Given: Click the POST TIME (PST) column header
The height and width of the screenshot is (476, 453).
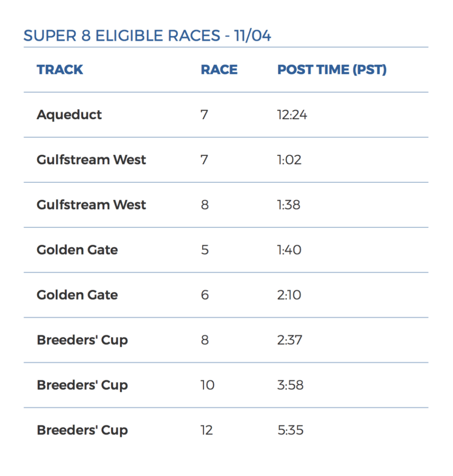Looking at the screenshot, I should [332, 70].
